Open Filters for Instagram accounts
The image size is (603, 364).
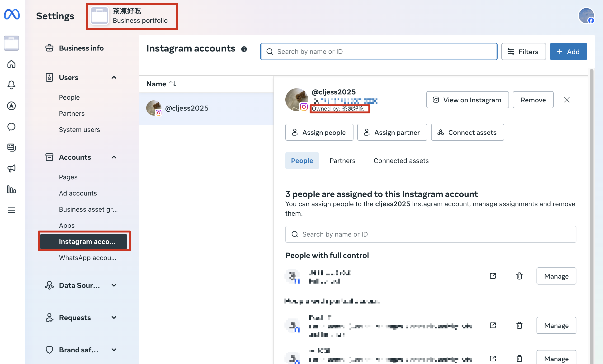(x=523, y=52)
